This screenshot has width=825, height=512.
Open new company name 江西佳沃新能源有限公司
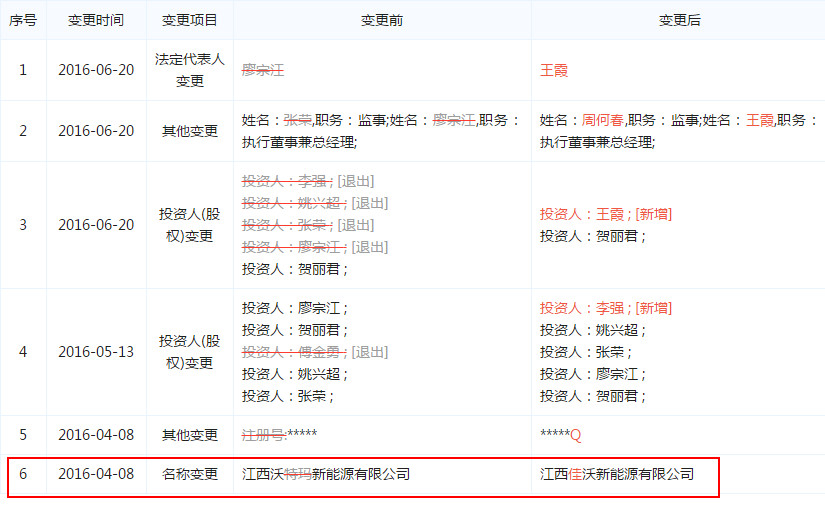point(617,474)
